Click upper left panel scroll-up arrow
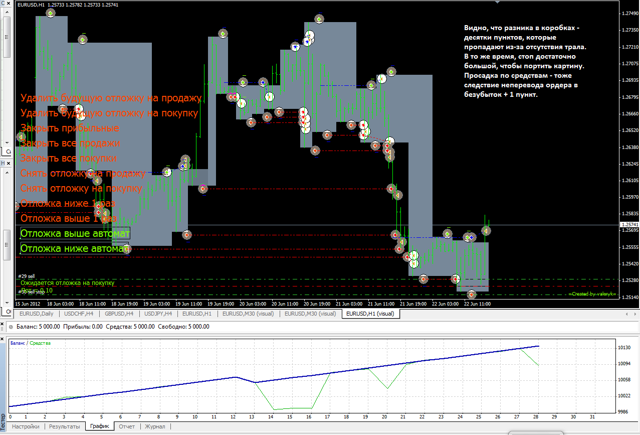 (x=7, y=12)
